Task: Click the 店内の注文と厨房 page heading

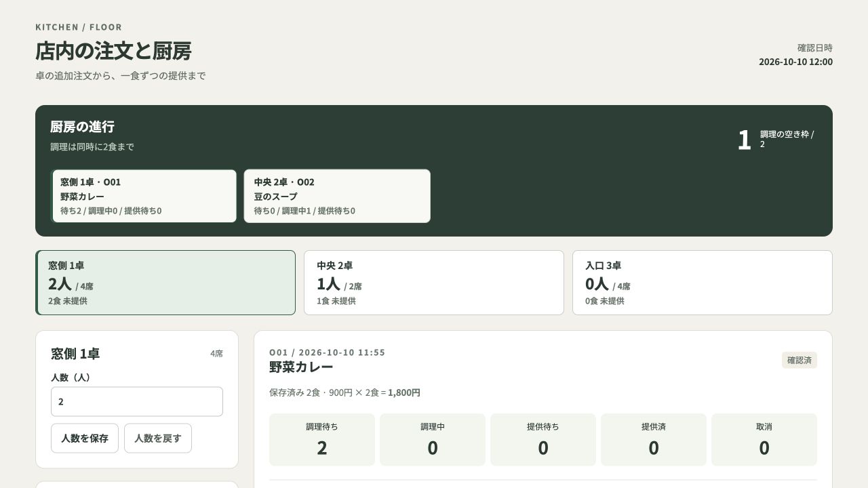Action: [x=113, y=51]
